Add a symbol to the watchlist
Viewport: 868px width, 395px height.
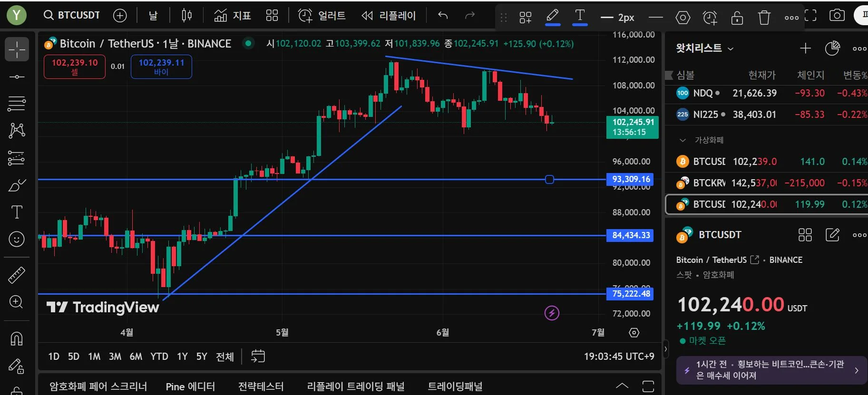pyautogui.click(x=805, y=48)
